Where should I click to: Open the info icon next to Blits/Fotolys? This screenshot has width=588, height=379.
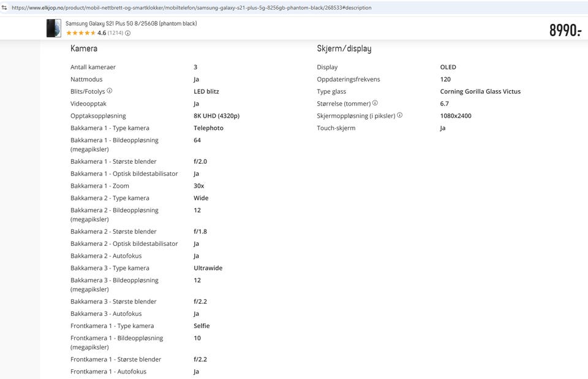[x=110, y=91]
